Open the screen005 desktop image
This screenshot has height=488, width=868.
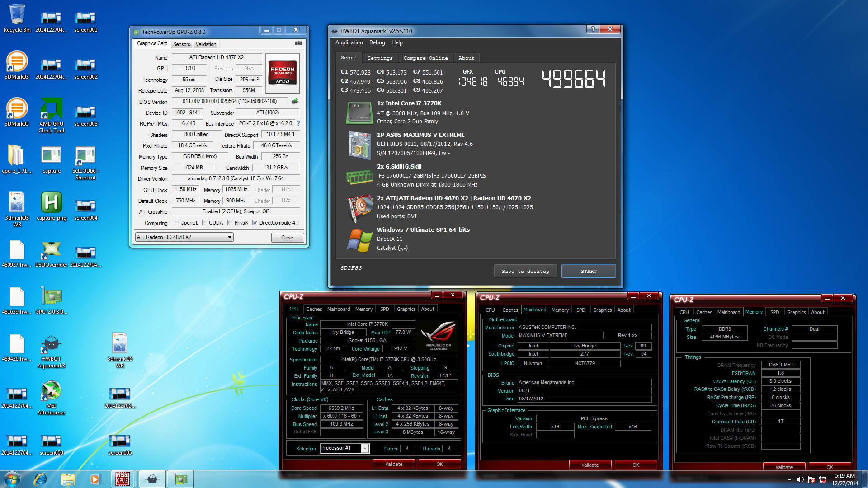pyautogui.click(x=120, y=444)
